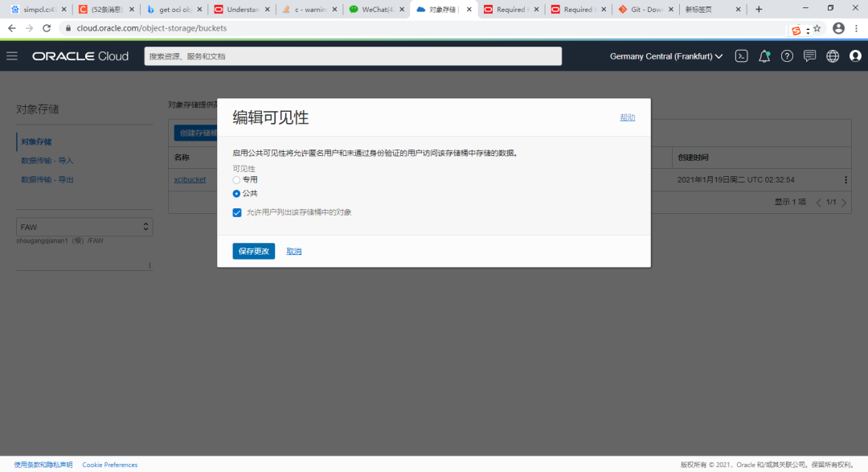The width and height of the screenshot is (868, 472).
Task: Open the help question mark icon
Action: coord(787,56)
